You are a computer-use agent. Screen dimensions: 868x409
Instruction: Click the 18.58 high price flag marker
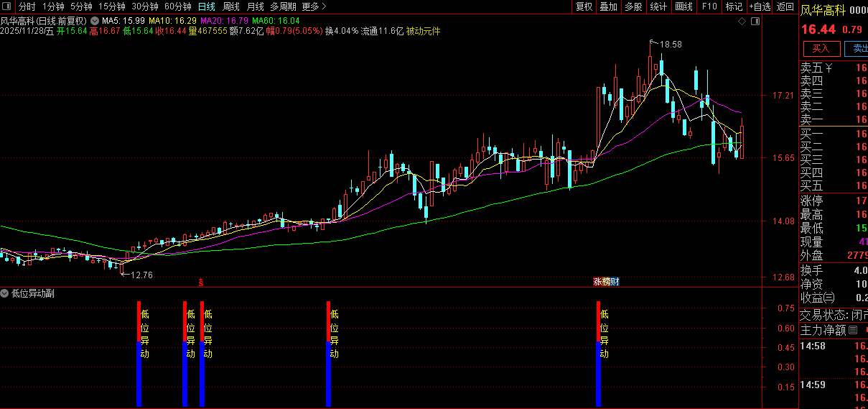point(666,44)
